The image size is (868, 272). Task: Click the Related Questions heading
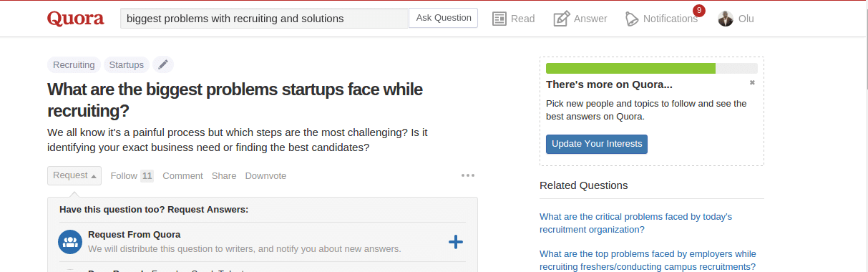point(583,185)
